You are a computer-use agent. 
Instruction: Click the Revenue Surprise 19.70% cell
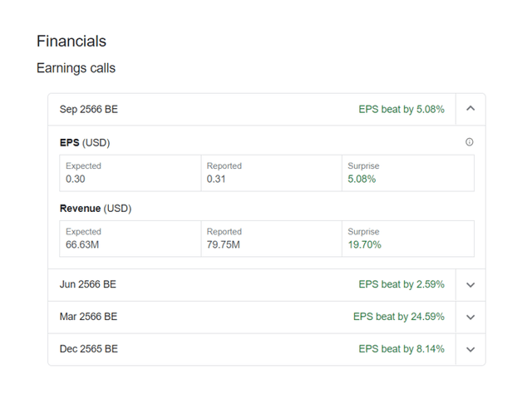408,239
